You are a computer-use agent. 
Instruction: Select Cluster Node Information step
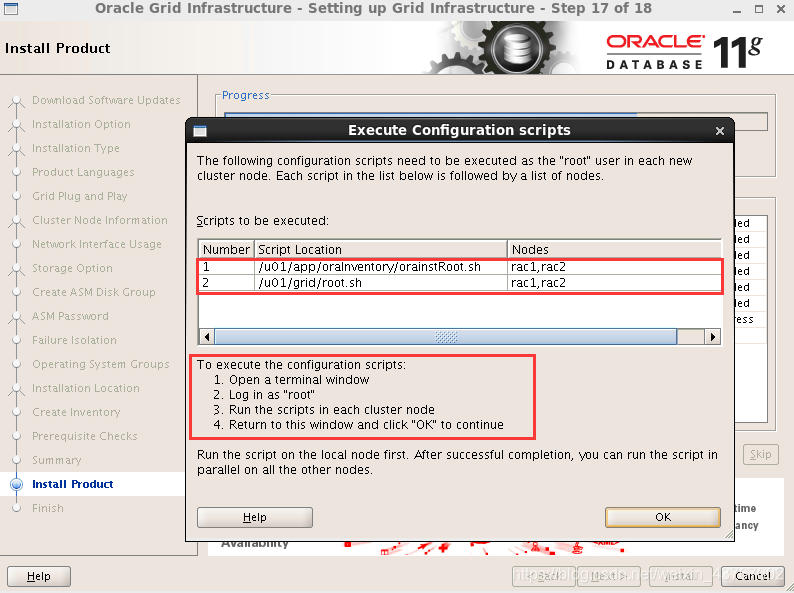pos(100,220)
